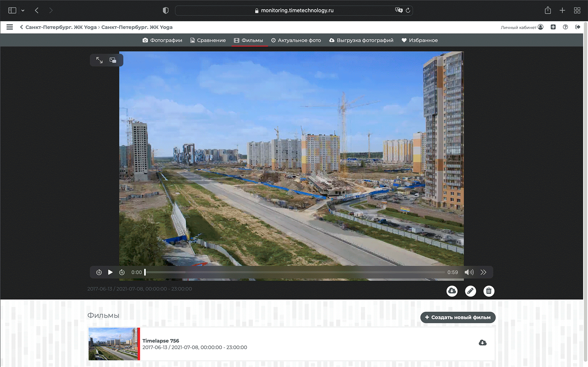The image size is (588, 367).
Task: Open more player options chevrons
Action: point(483,272)
